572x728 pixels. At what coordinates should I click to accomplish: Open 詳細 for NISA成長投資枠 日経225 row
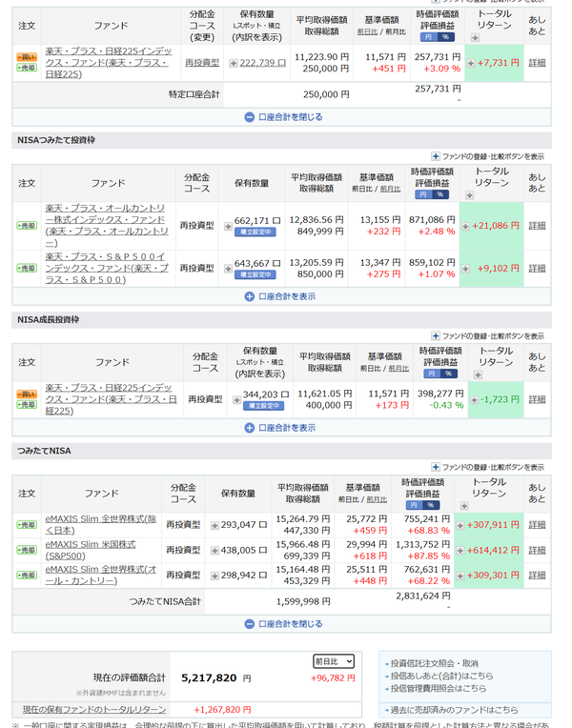[537, 399]
